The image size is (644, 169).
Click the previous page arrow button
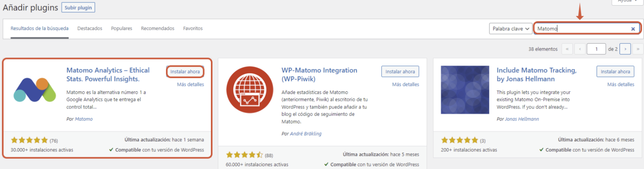[x=580, y=49]
